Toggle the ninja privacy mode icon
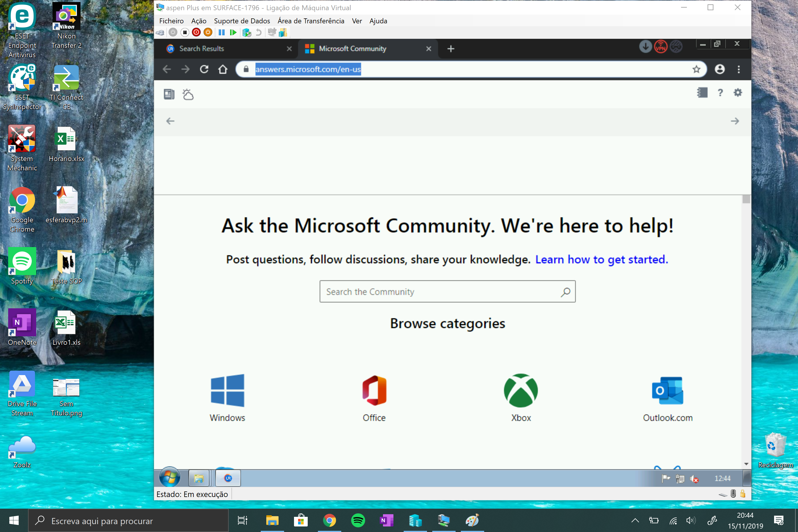Image resolution: width=798 pixels, height=532 pixels. [x=676, y=47]
